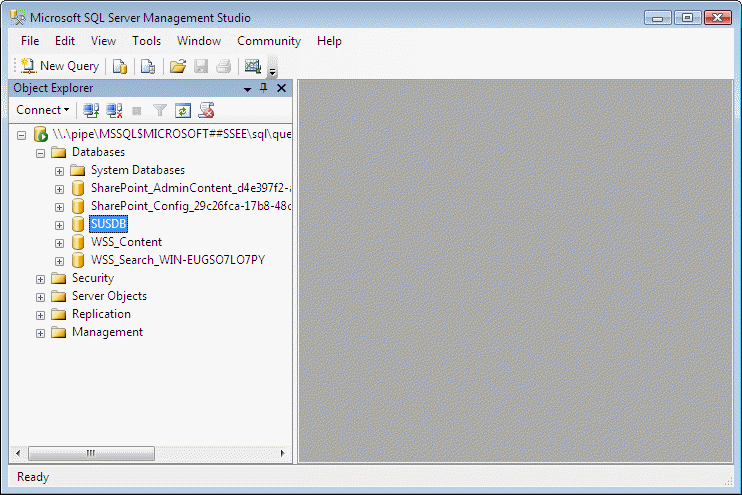Close the Object Explorer panel
The image size is (742, 495).
(x=282, y=88)
